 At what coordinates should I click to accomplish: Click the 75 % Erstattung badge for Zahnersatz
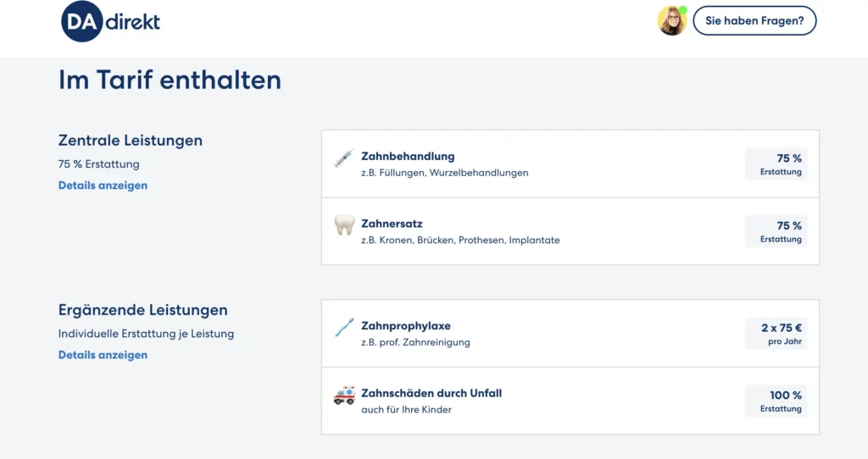(x=776, y=232)
